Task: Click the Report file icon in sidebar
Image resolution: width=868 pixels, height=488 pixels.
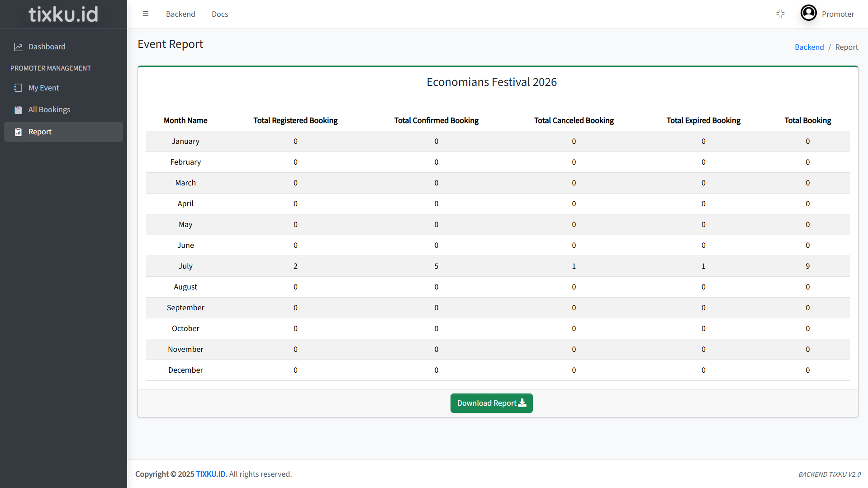Action: (x=18, y=132)
